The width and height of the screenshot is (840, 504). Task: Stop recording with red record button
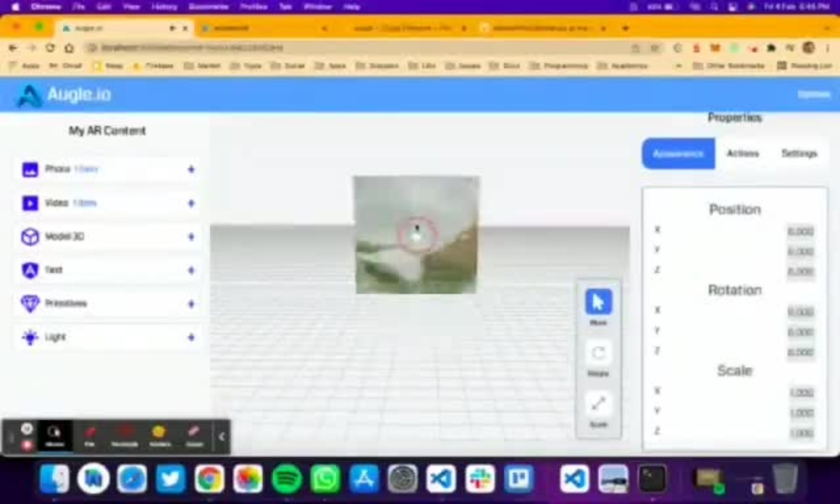[x=27, y=445]
